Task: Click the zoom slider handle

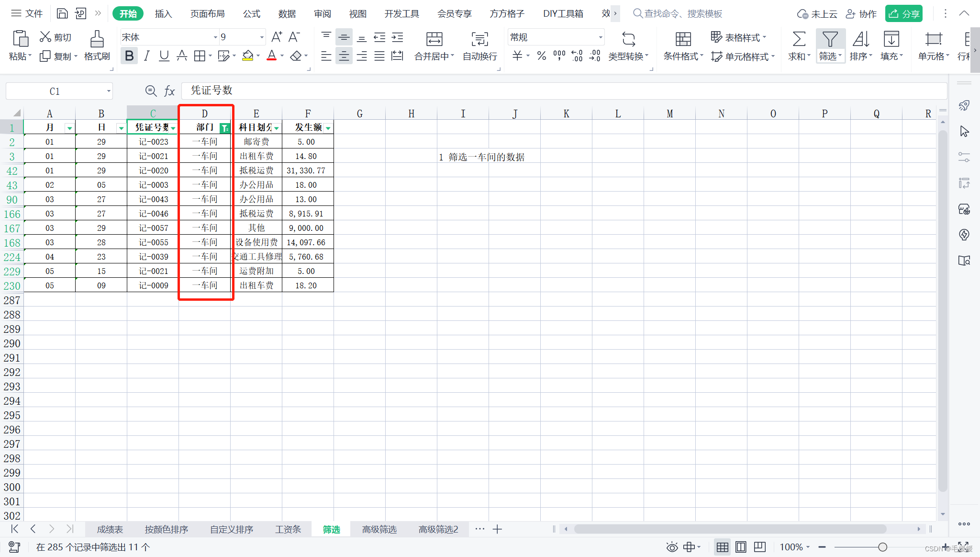Action: click(882, 547)
